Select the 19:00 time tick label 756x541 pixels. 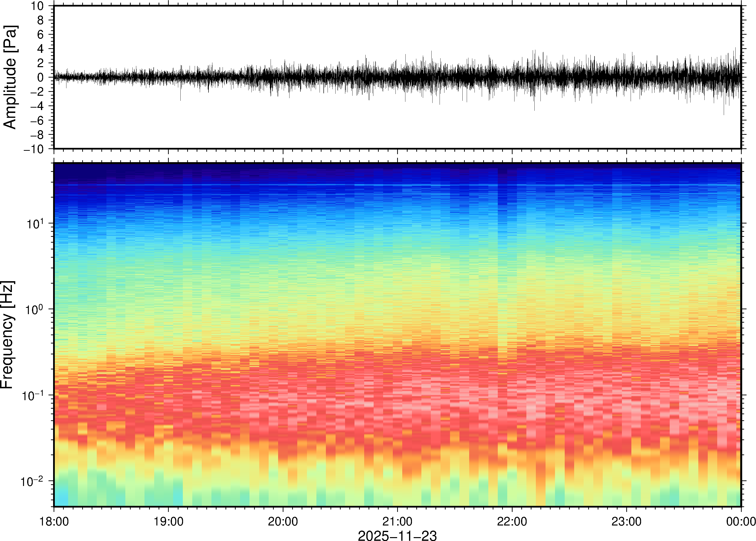168,521
